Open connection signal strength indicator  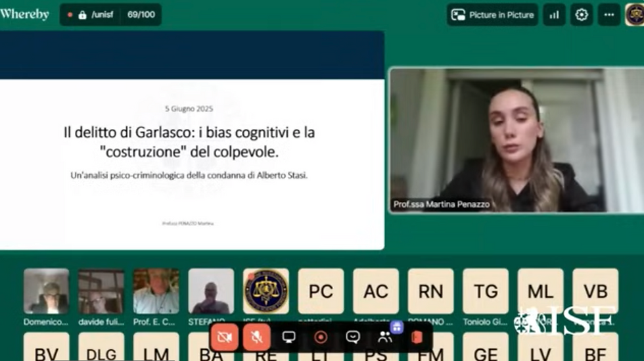[554, 15]
